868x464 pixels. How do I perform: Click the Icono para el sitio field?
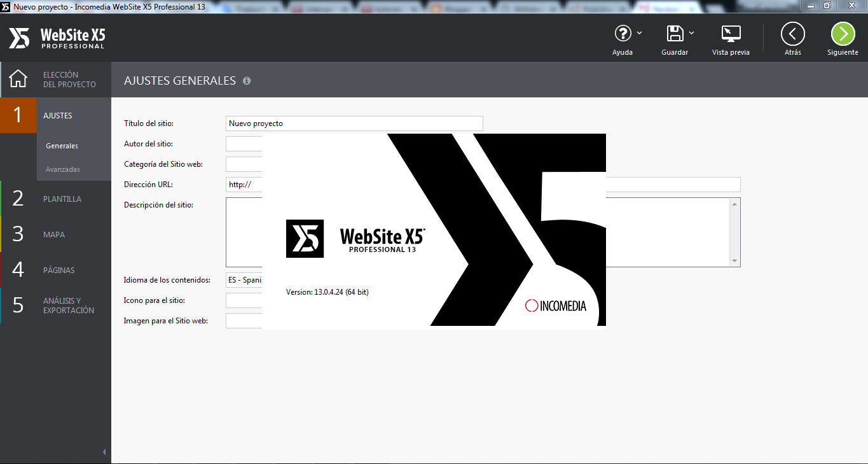pos(244,300)
